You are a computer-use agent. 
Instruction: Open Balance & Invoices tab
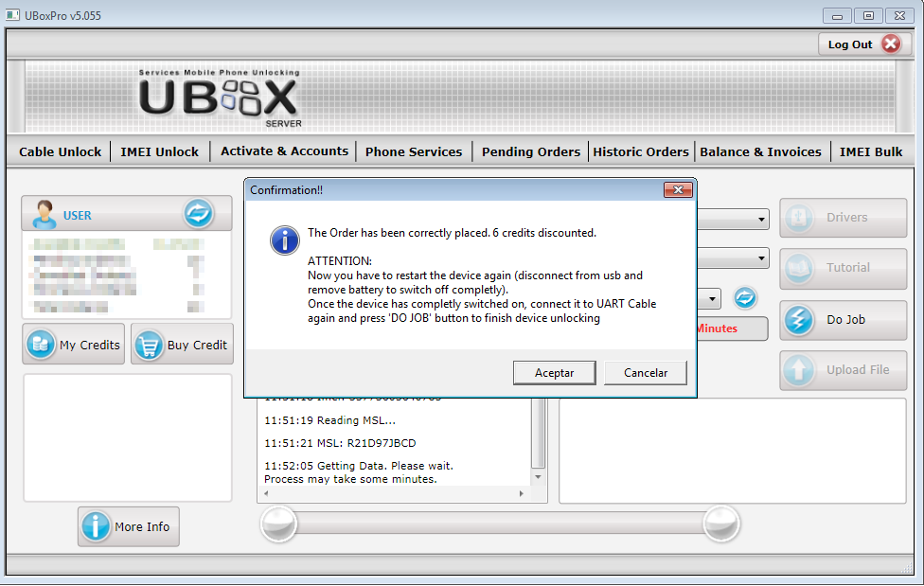coord(760,151)
